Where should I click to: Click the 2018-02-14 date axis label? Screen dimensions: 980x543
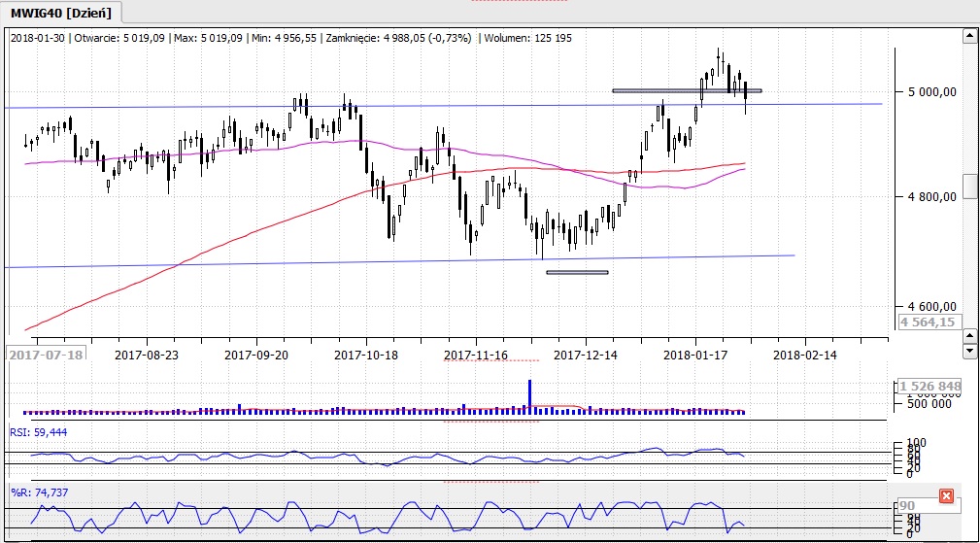point(805,355)
